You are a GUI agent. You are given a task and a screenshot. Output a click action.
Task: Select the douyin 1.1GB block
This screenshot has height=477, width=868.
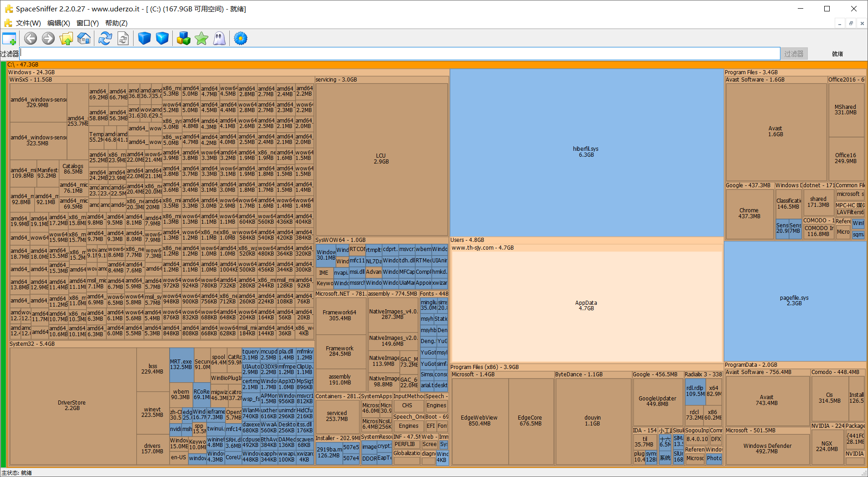click(x=593, y=421)
